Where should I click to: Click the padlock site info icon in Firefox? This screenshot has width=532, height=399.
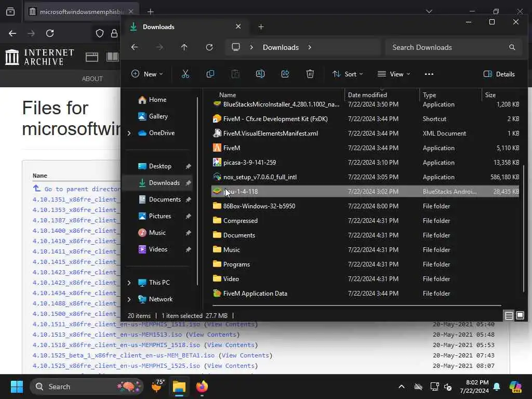[114, 33]
